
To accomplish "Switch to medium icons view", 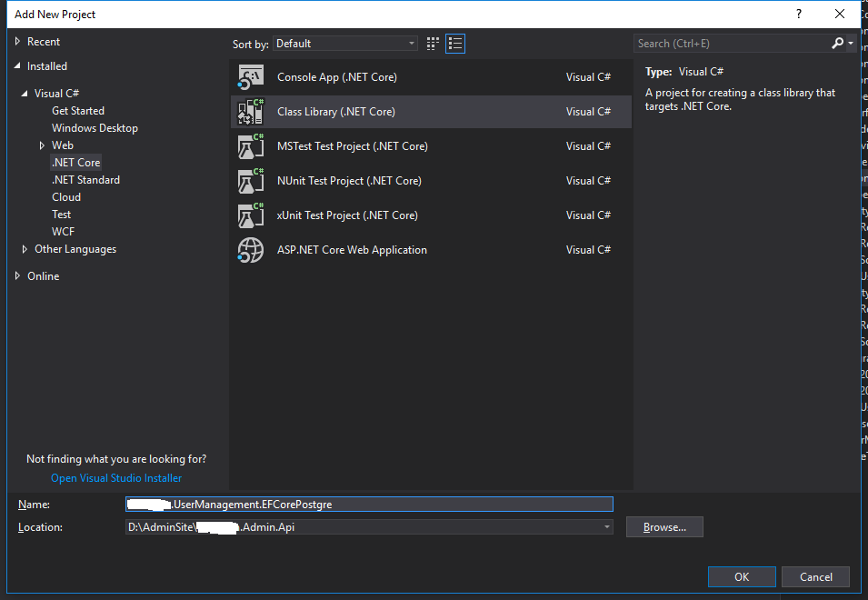I will pos(433,44).
